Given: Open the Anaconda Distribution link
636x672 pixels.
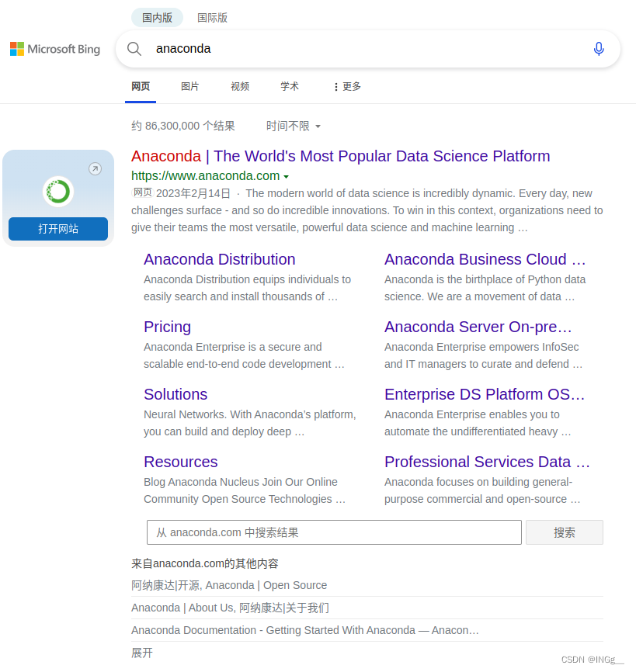Looking at the screenshot, I should 219,259.
